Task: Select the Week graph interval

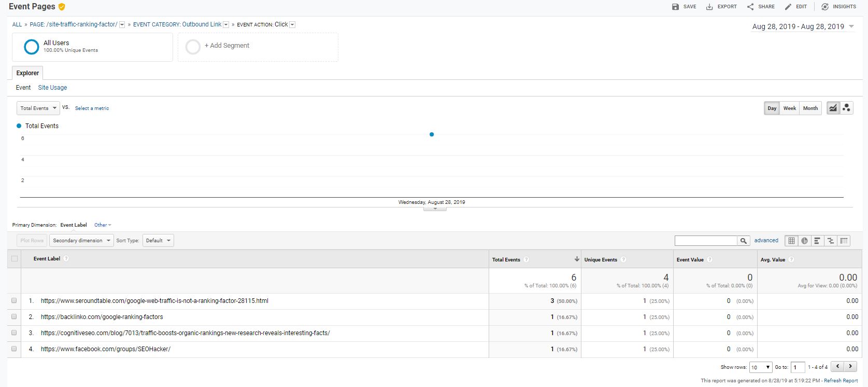Action: coord(789,108)
